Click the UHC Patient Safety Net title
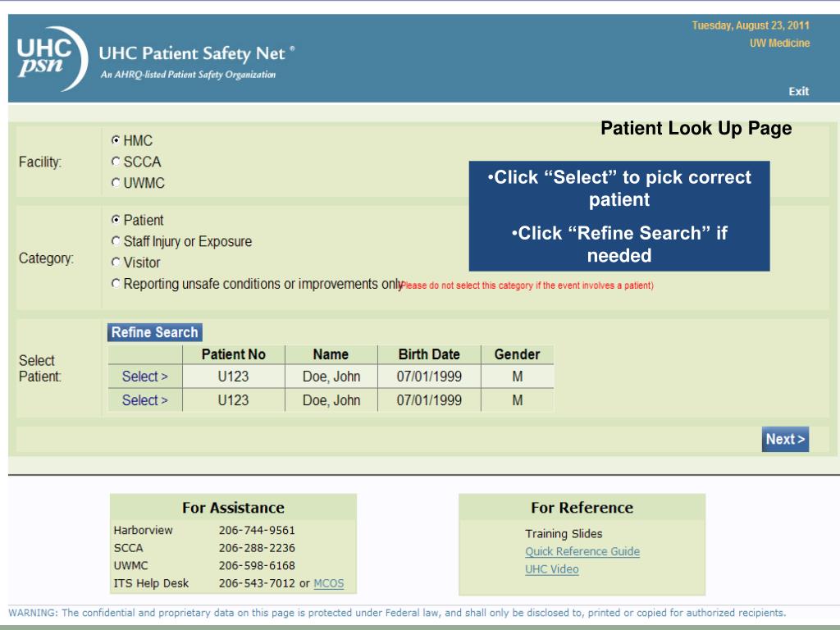 [x=197, y=53]
